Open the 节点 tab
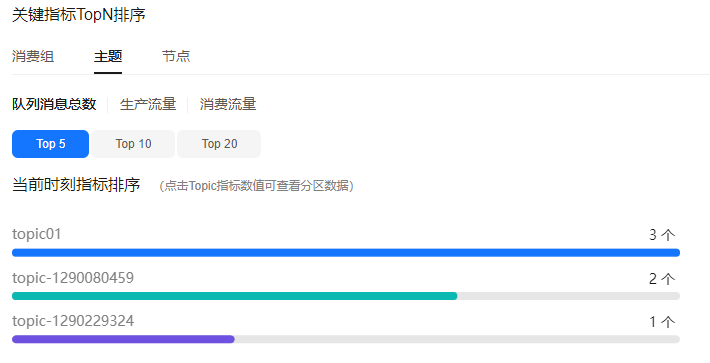This screenshot has height=363, width=710. (x=176, y=56)
